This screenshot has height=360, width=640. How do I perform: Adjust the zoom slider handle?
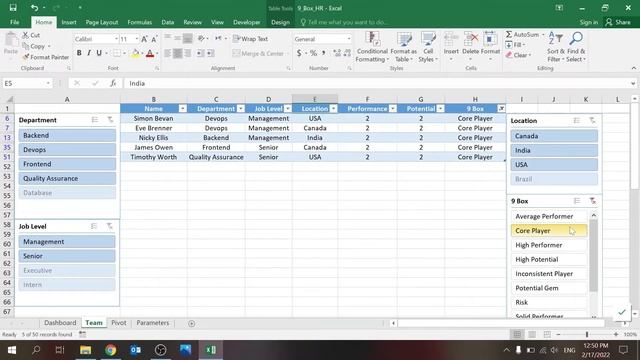587,334
